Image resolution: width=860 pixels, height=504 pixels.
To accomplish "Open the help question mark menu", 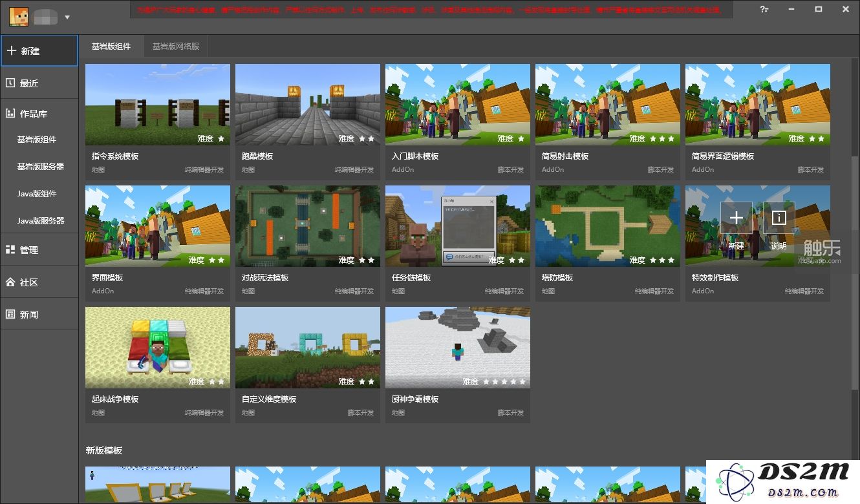I will click(764, 9).
